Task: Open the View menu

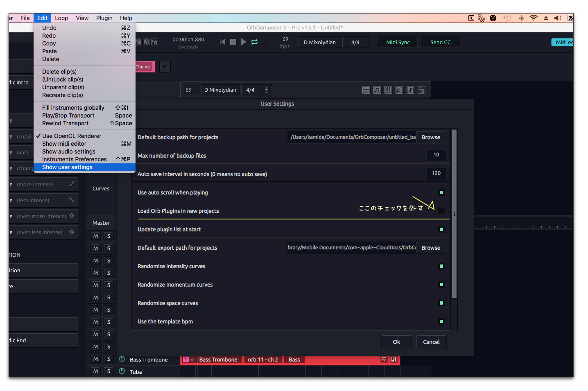Action: coord(82,18)
